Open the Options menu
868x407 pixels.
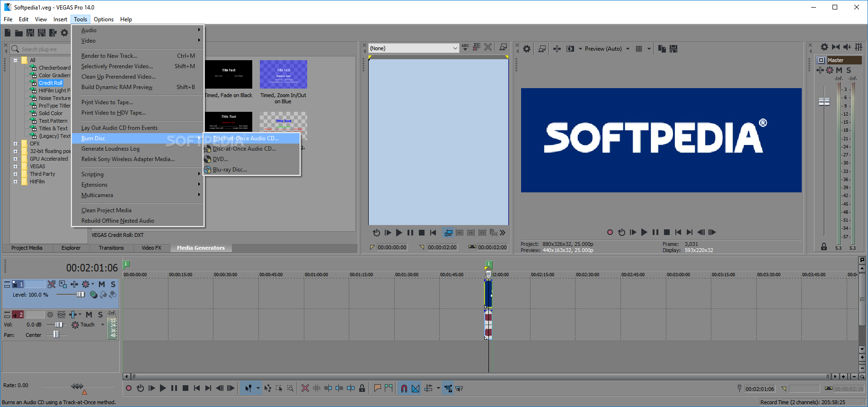(x=103, y=19)
